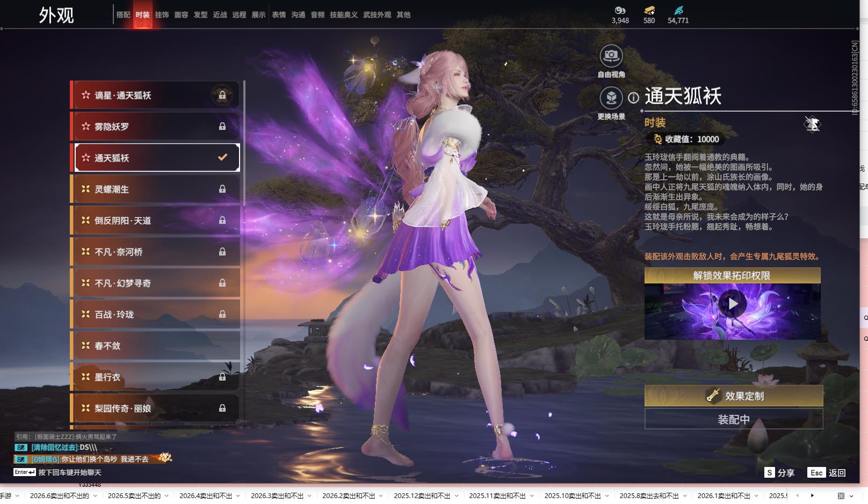
Task: Select the 春不敛 outfit
Action: tap(155, 346)
